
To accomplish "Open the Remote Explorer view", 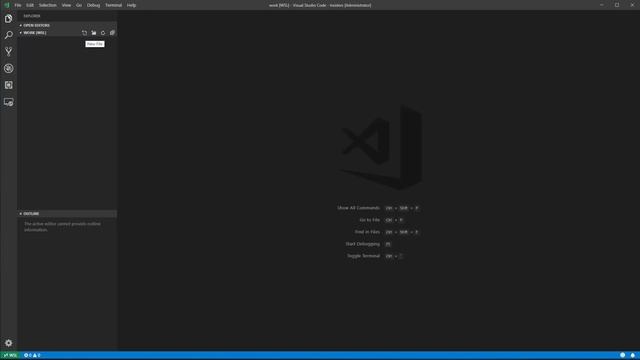I will point(9,102).
